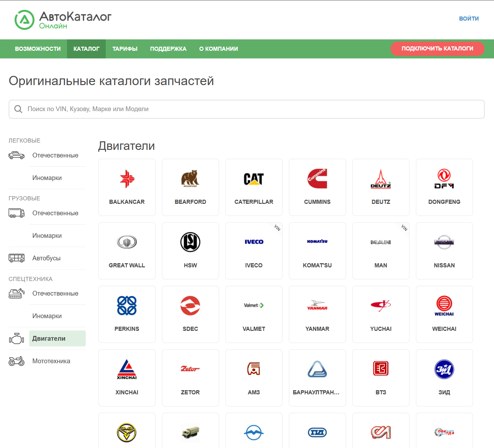The height and width of the screenshot is (448, 494).
Task: Select Отечественные under СПЕЦТЕХНИКА
Action: 55,293
